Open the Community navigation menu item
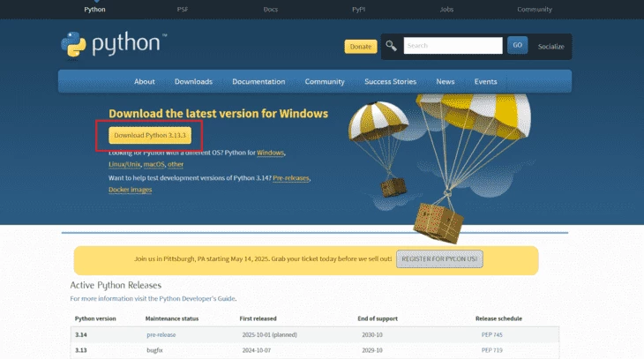 coord(325,81)
